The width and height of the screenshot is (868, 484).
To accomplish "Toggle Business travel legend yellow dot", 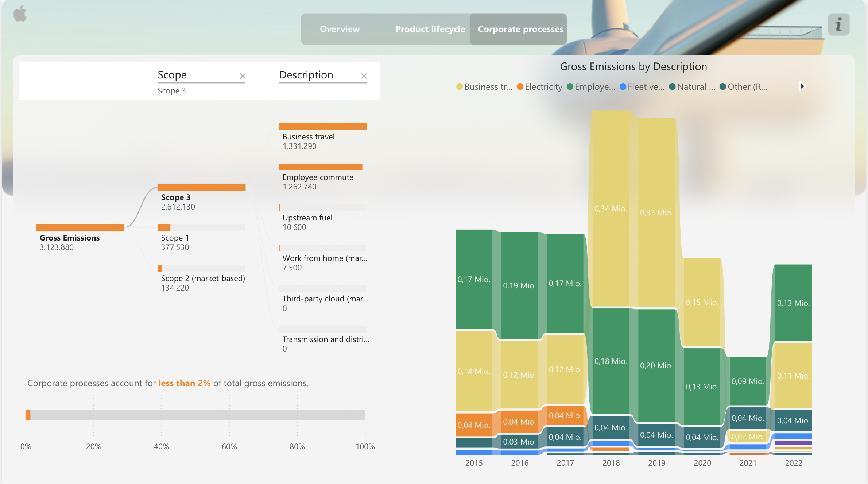I will coord(460,87).
